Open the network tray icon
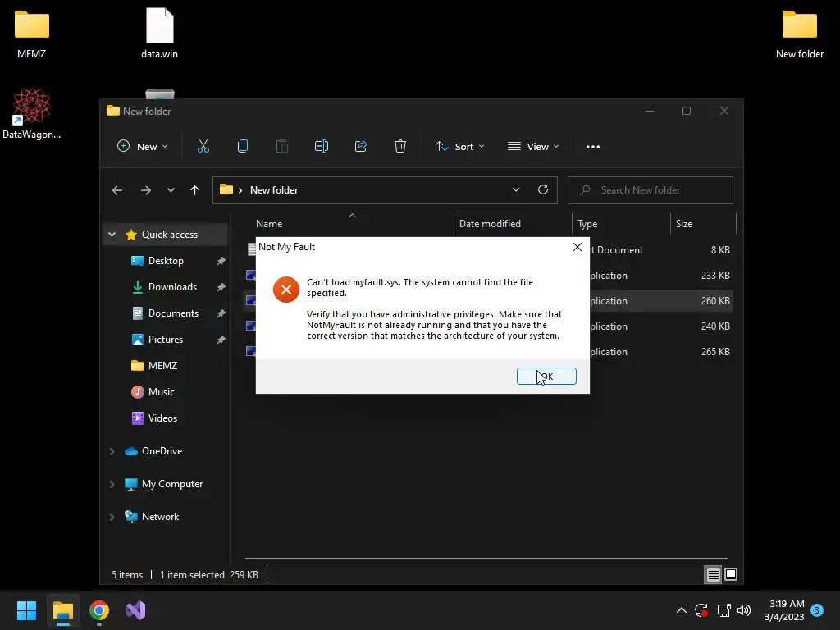Image resolution: width=840 pixels, height=630 pixels. pyautogui.click(x=724, y=610)
